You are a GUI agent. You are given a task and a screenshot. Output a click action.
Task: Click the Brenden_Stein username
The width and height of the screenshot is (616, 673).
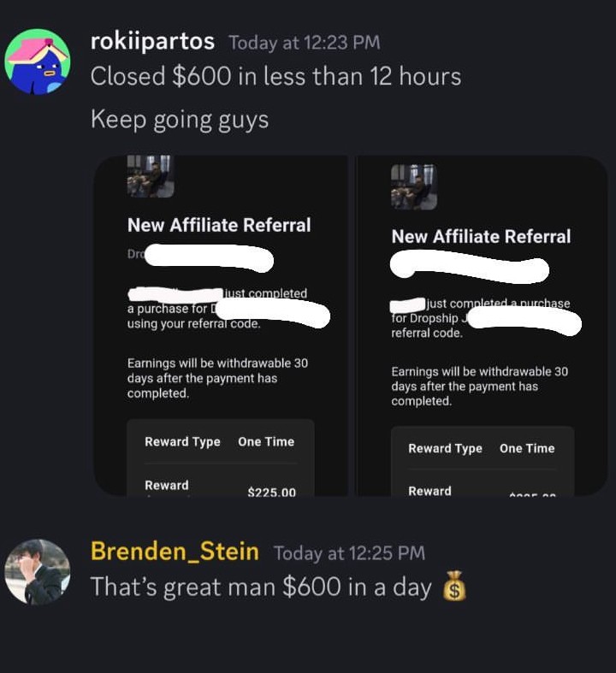175,551
